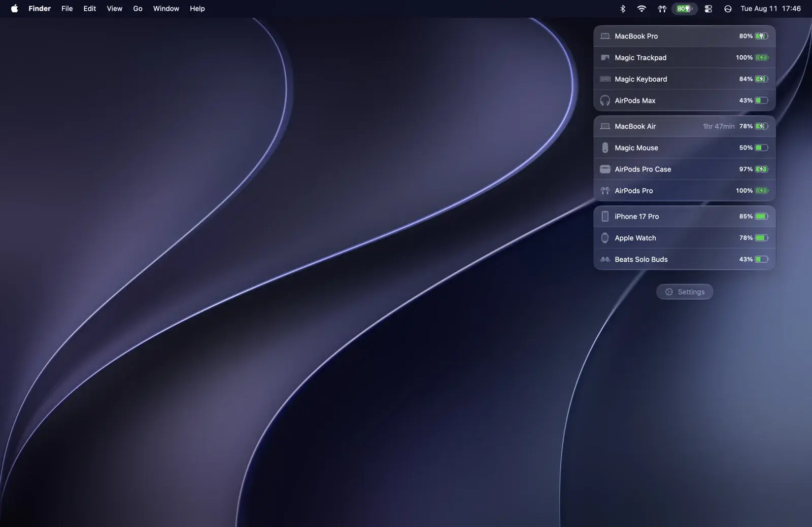Click the Beats Solo Buds icon
The height and width of the screenshot is (527, 812).
605,259
